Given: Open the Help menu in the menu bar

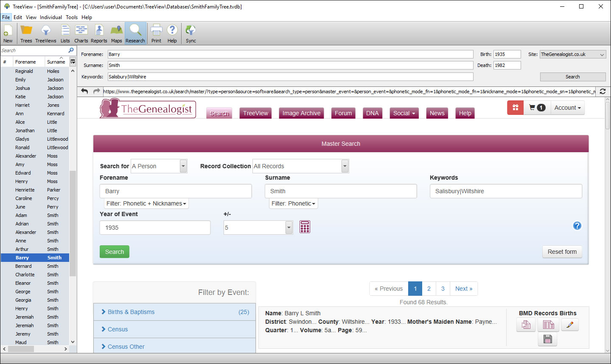Looking at the screenshot, I should click(87, 17).
